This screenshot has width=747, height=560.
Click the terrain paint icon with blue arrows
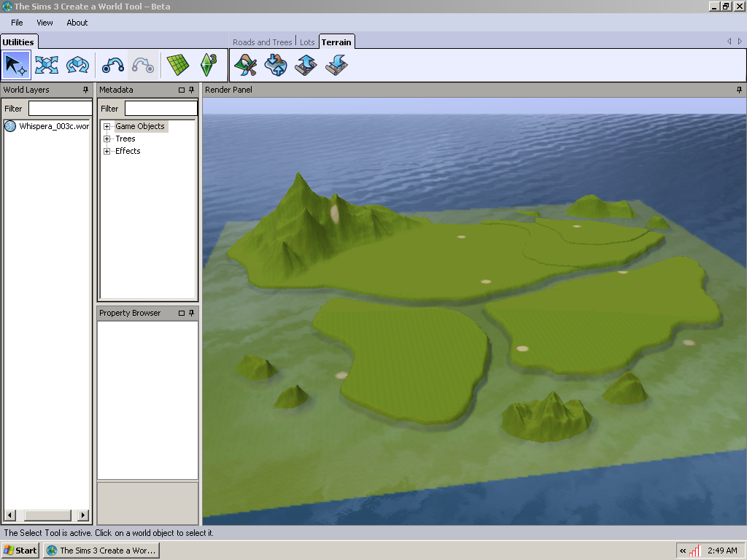pos(276,65)
